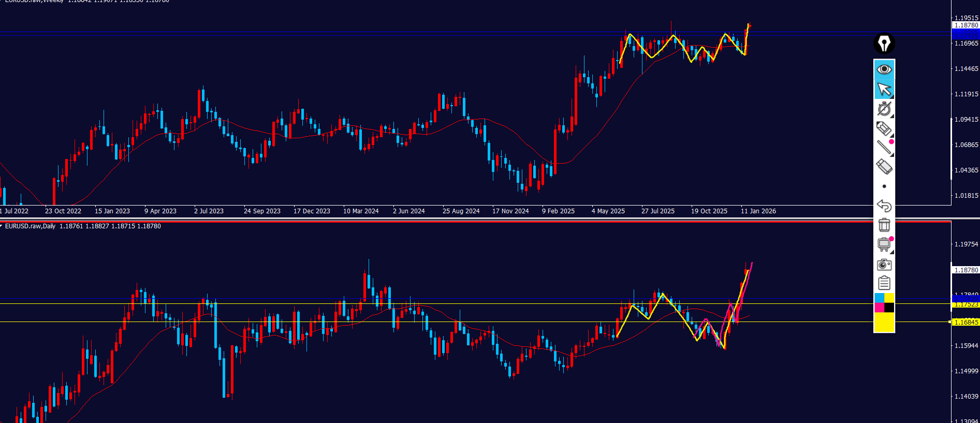The height and width of the screenshot is (423, 980).
Task: Select the highlighter marker tool
Action: [884, 128]
